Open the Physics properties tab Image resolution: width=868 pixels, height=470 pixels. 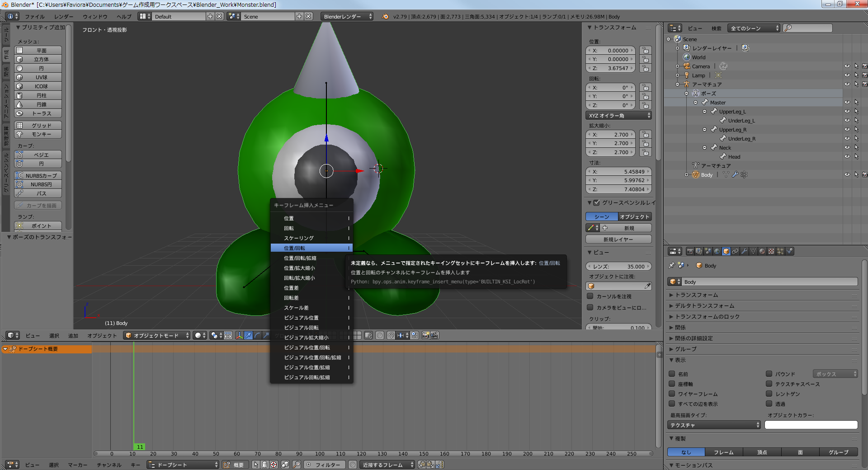click(x=789, y=251)
